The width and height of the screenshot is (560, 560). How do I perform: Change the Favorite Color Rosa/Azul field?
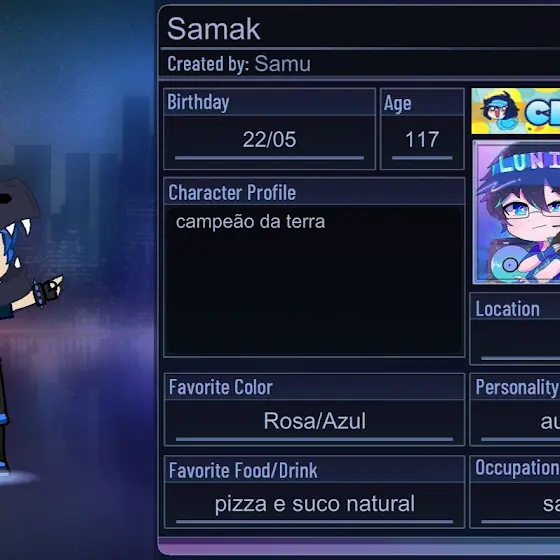click(314, 422)
